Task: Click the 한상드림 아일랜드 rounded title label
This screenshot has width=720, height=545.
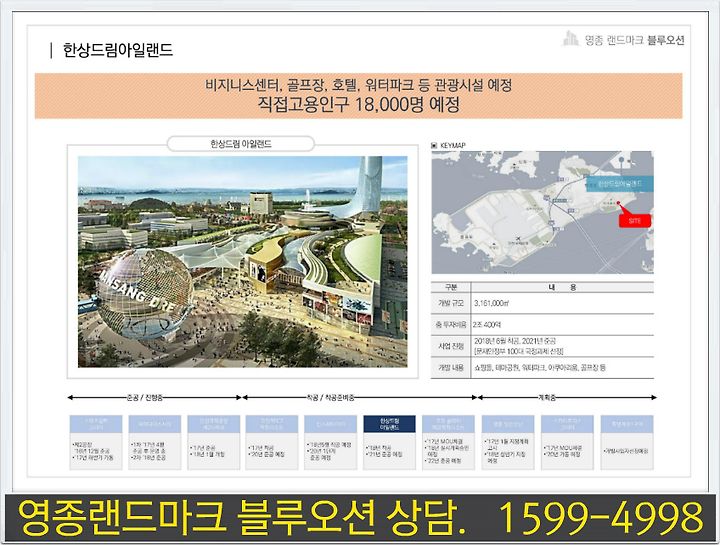Action: (x=241, y=144)
